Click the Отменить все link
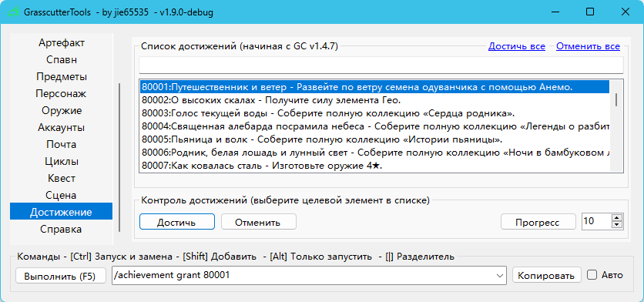 588,46
